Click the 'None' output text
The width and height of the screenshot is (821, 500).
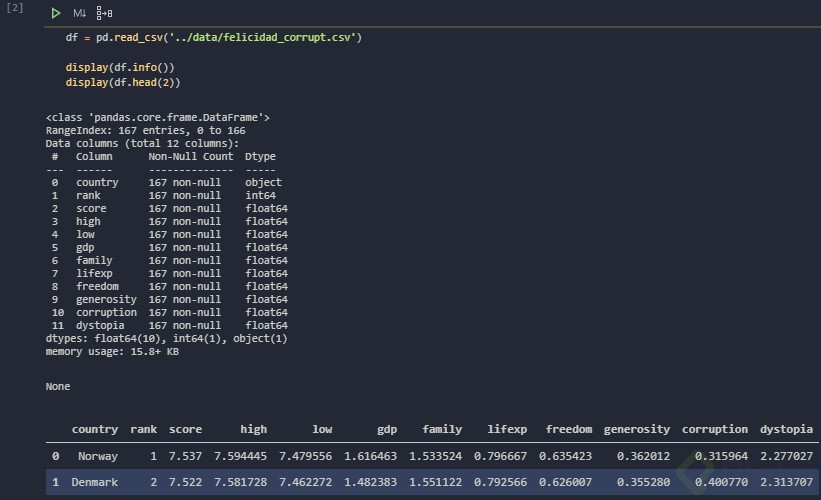59,384
